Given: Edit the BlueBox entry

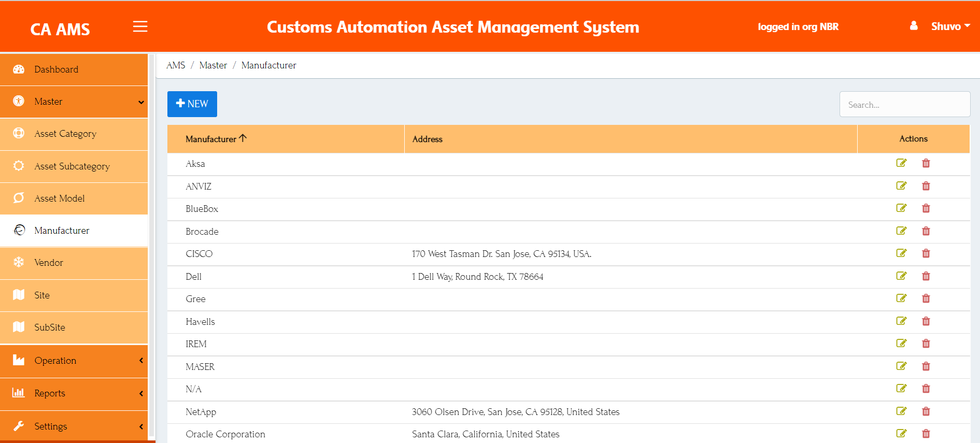Looking at the screenshot, I should tap(902, 208).
